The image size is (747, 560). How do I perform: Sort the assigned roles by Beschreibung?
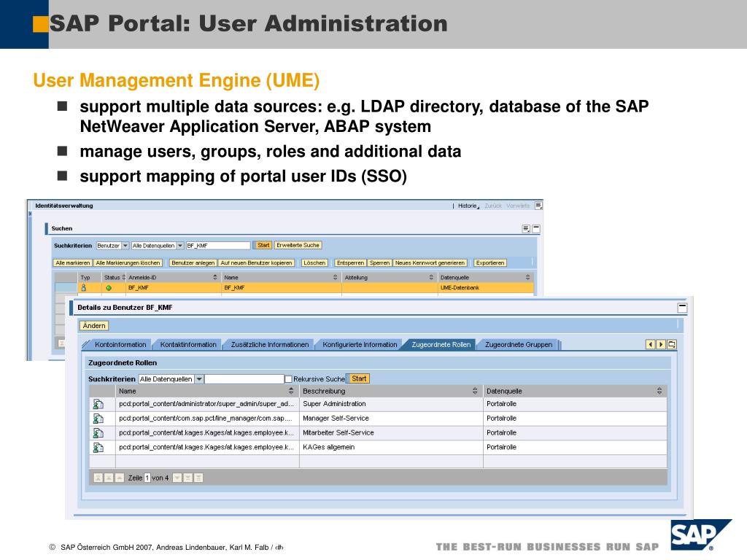tap(474, 391)
